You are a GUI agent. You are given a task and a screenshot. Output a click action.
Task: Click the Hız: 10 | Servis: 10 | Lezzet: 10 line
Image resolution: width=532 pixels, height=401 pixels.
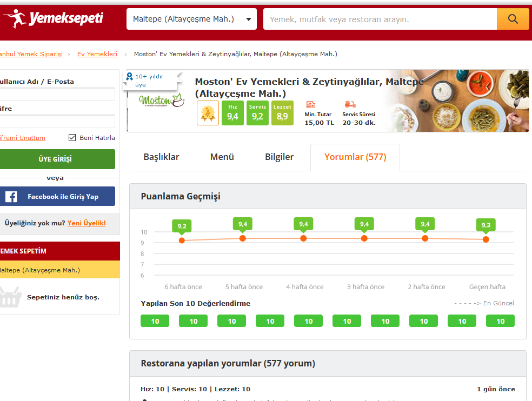click(195, 389)
